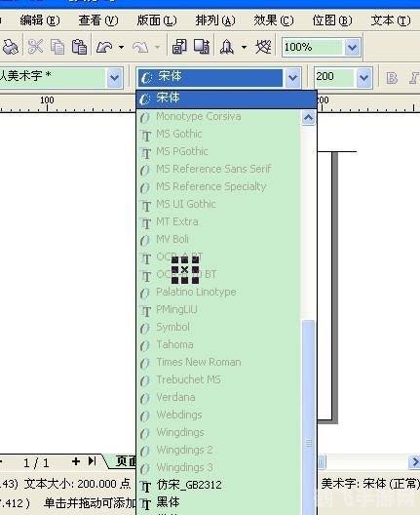This screenshot has width=420, height=515.
Task: Click the Redo arrow icon
Action: click(140, 48)
